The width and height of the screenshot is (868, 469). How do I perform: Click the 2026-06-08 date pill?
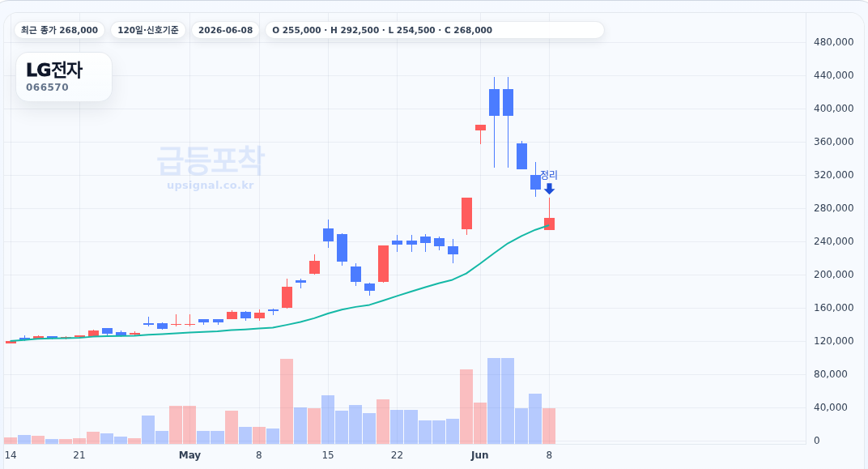click(225, 30)
